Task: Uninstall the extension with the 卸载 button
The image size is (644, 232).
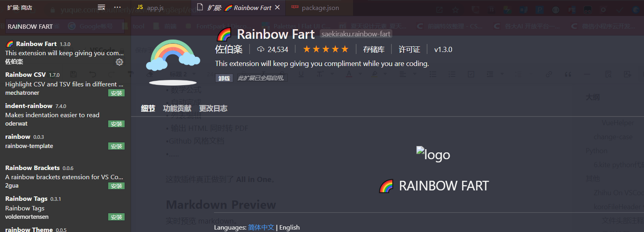Action: point(224,78)
